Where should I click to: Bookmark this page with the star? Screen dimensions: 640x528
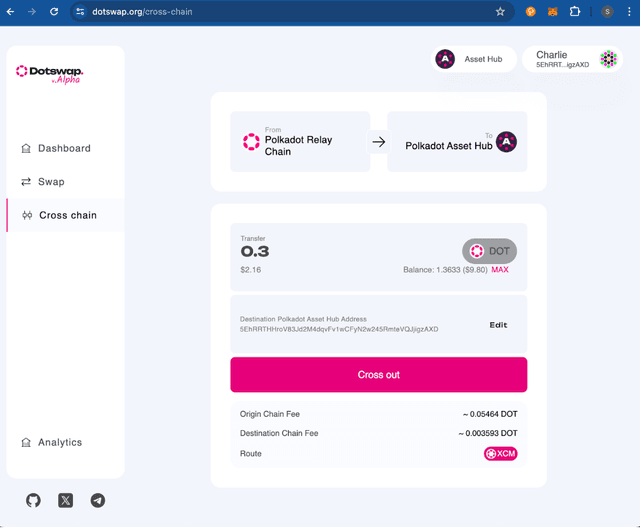[500, 12]
